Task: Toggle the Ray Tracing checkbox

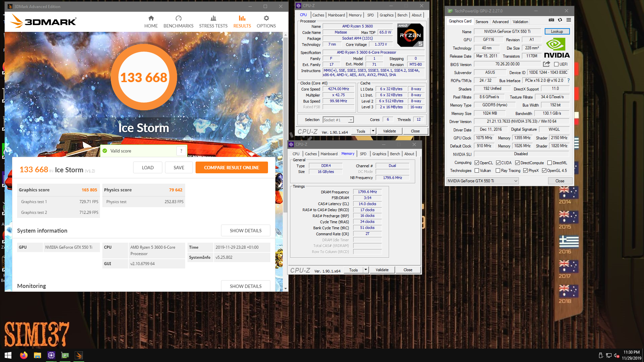Action: 498,171
